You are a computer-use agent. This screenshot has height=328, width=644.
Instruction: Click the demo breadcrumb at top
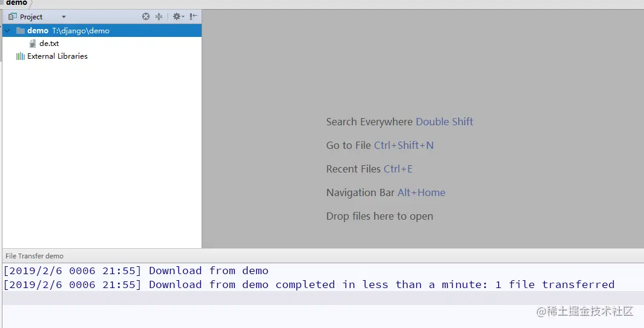click(16, 3)
